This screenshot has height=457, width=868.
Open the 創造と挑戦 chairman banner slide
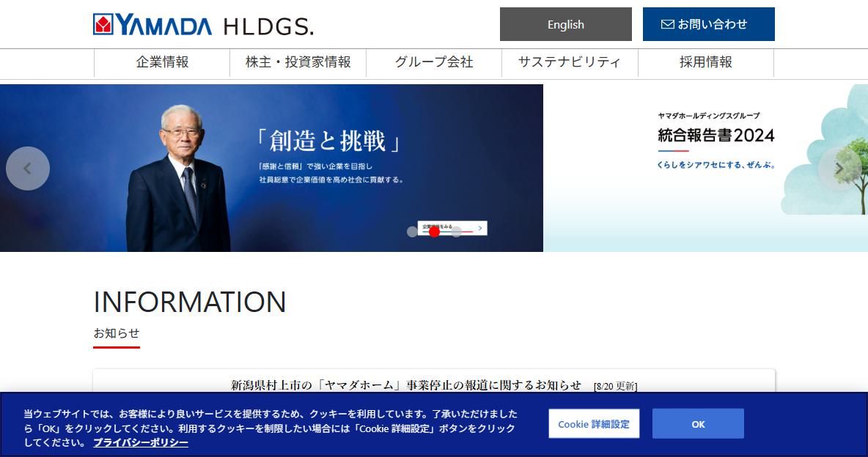tap(271, 168)
